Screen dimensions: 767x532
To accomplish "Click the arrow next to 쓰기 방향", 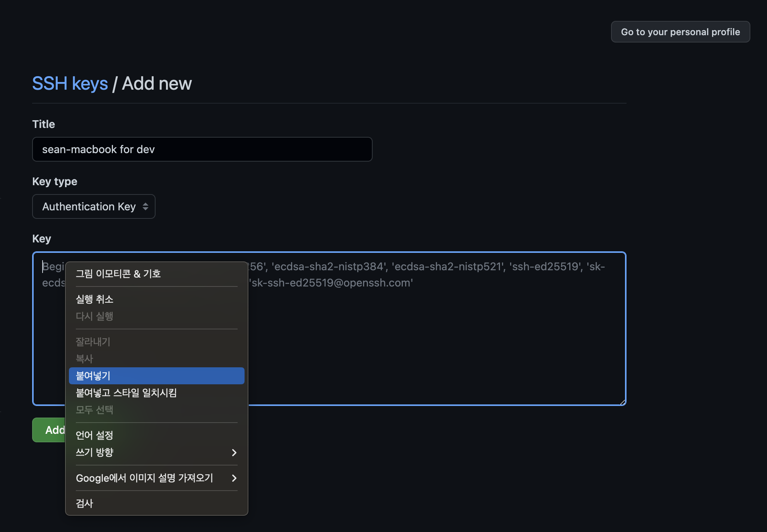I will coord(234,452).
